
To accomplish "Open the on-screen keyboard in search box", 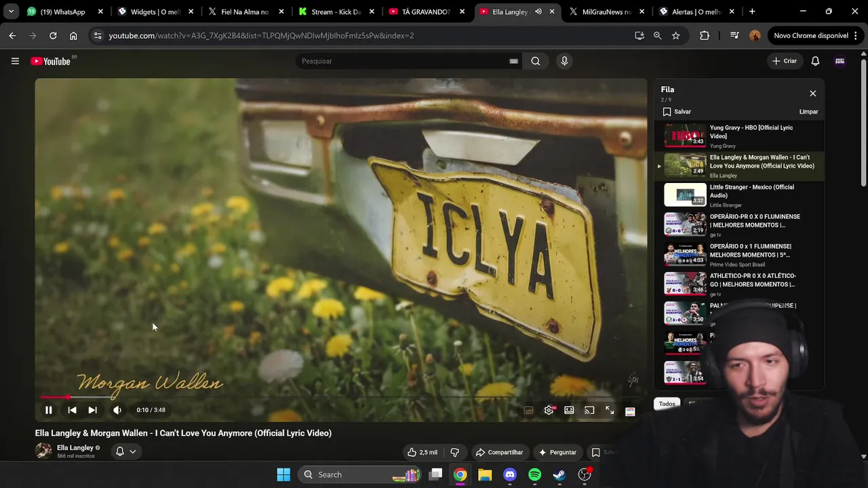I will 513,61.
